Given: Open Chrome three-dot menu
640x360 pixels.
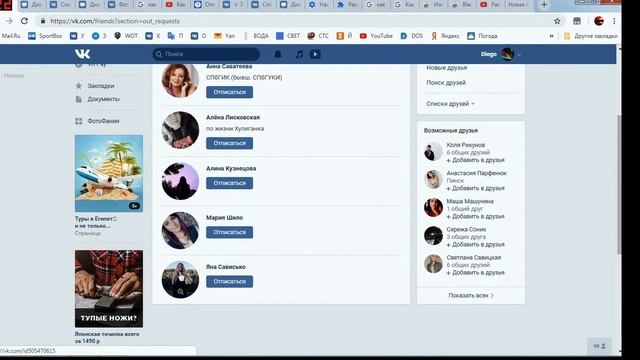Looking at the screenshot, I should click(x=614, y=21).
